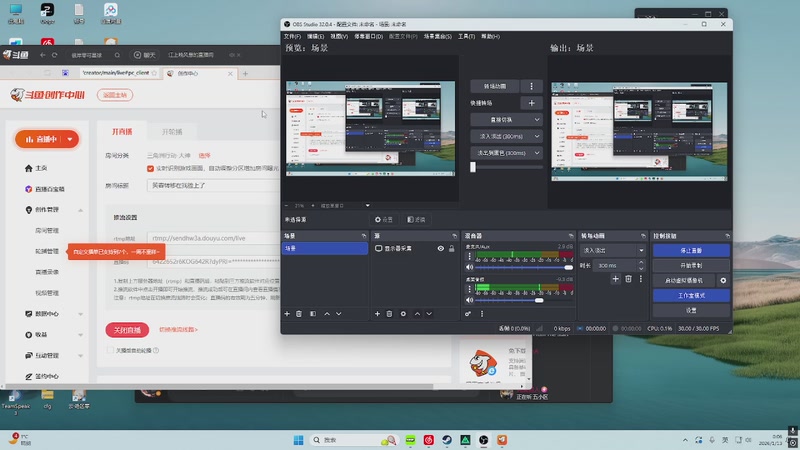Image resolution: width=800 pixels, height=450 pixels.
Task: Mute the desktop audio speaker icon
Action: click(469, 300)
